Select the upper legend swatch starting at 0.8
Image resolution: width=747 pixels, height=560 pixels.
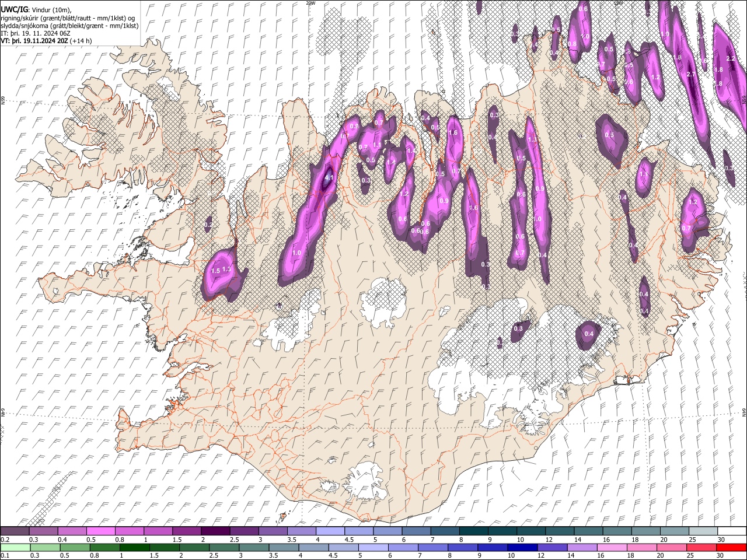coord(129,531)
